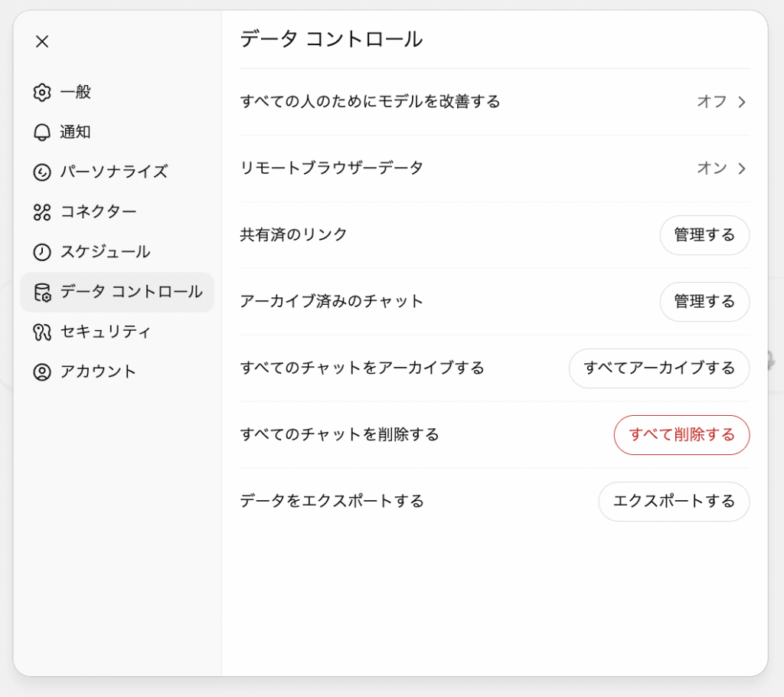Click the すべてアーカイブする button
Screen dimensions: 784x697
point(658,368)
